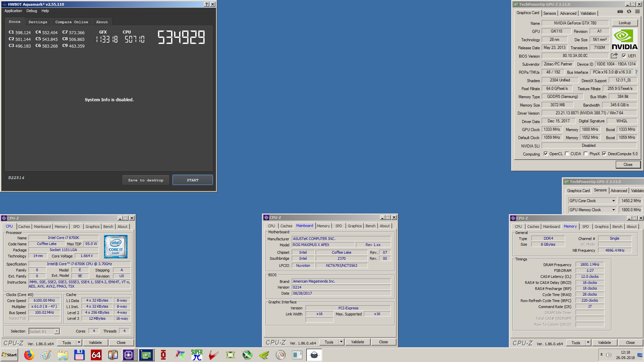Click Lookup button in GPU-Z

click(625, 23)
